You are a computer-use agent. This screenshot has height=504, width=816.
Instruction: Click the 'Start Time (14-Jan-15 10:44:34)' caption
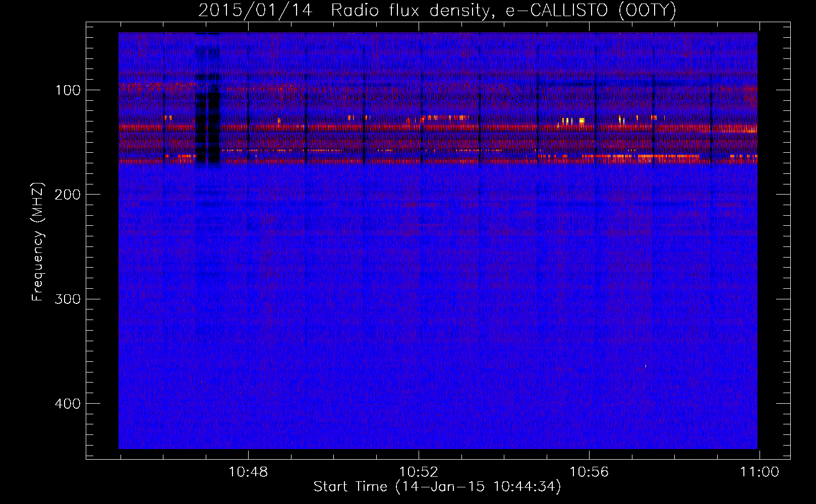(x=437, y=487)
